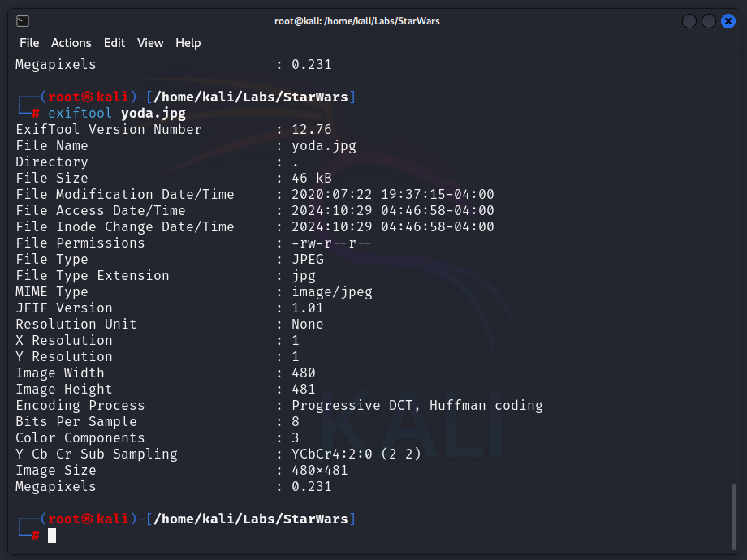Click the ExifTool version number 12.76

tap(312, 130)
